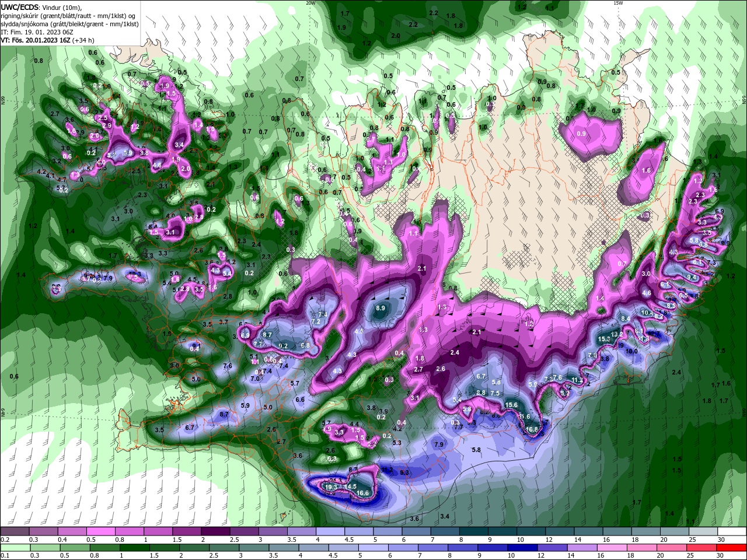Image resolution: width=747 pixels, height=560 pixels.
Task: Click the 14.5 precipitation value
Action: coord(350,487)
